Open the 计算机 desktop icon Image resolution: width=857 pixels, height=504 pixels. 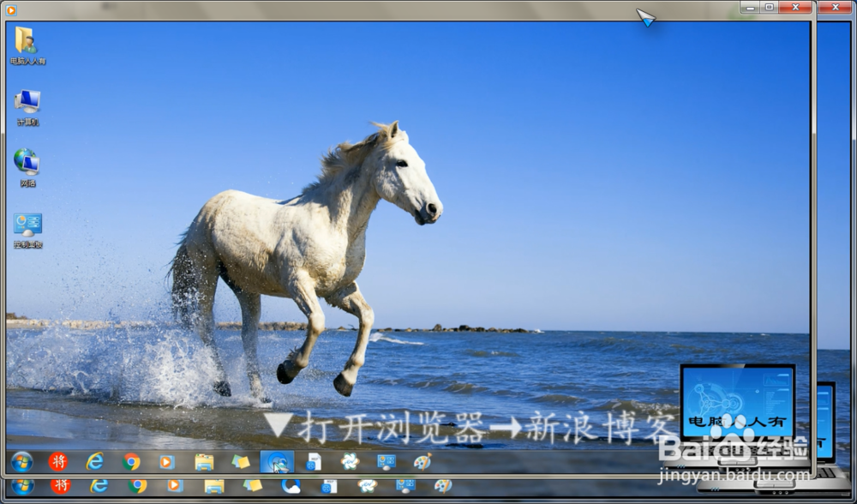(x=27, y=107)
